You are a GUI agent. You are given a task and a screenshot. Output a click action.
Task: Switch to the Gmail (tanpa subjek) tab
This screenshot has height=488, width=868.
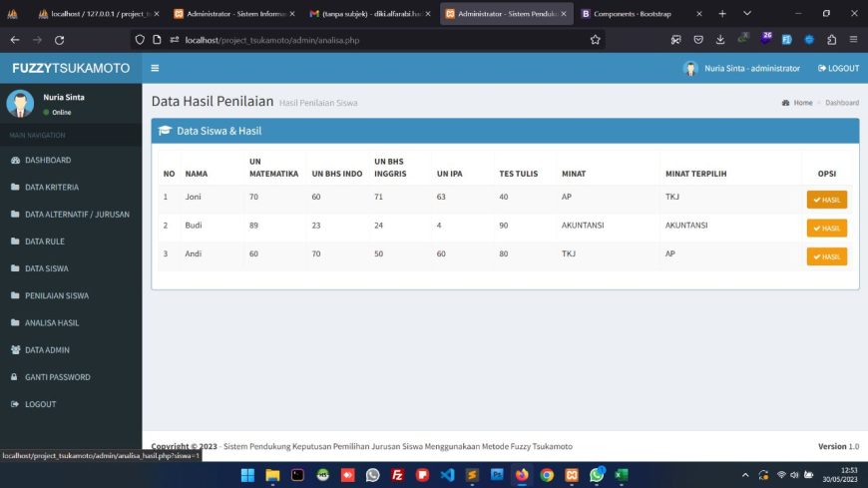[370, 14]
